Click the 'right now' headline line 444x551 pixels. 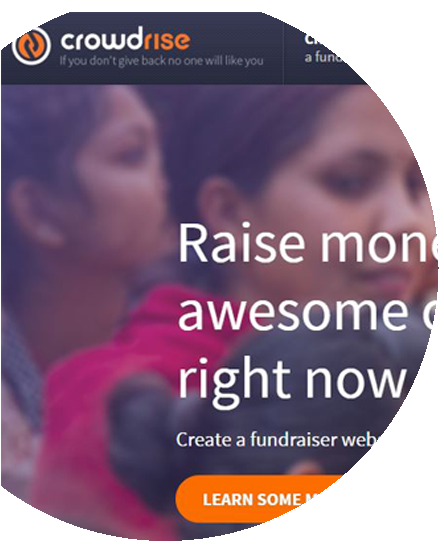292,381
